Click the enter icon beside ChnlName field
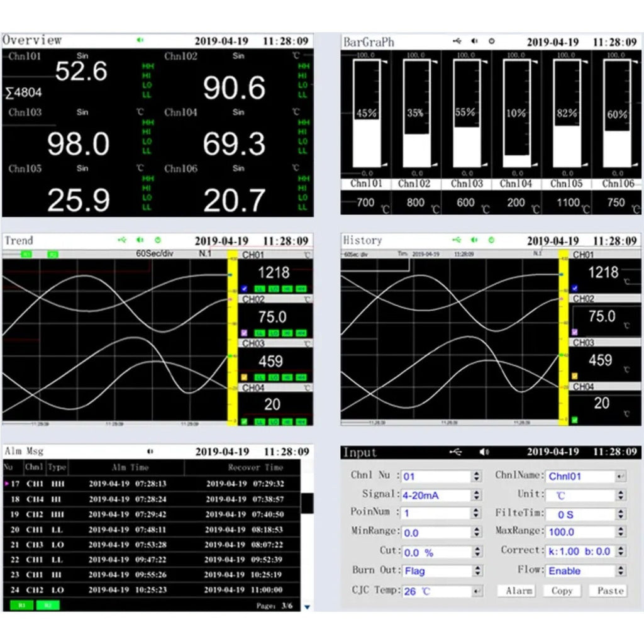 [x=620, y=477]
